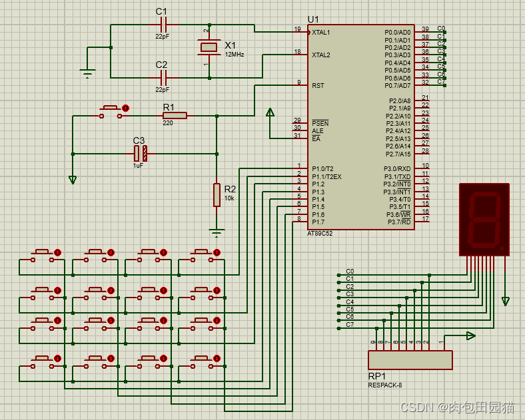Click the X1 crystal oscillator symbol
525x420 pixels.
[x=209, y=47]
